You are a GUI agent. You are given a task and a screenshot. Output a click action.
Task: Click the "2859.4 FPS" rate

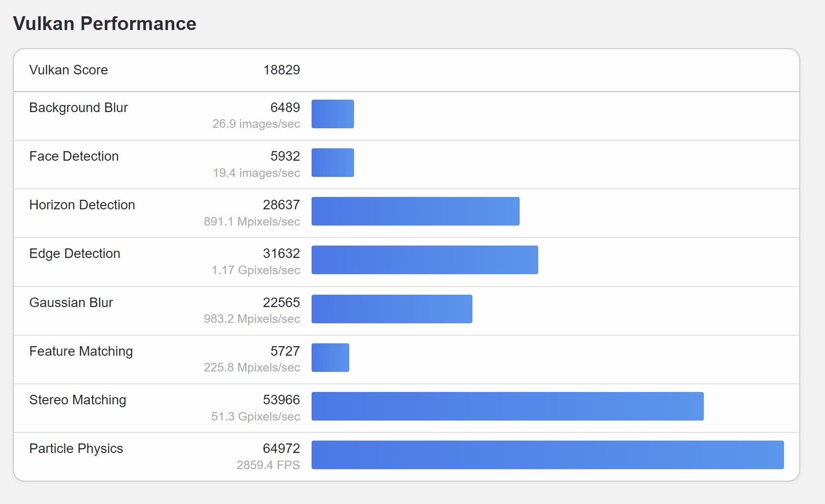(268, 465)
